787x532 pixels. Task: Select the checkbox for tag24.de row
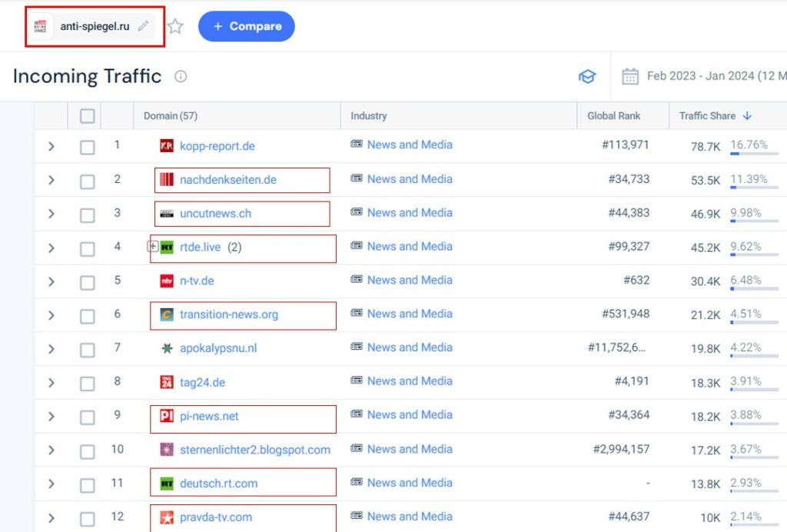pyautogui.click(x=88, y=383)
